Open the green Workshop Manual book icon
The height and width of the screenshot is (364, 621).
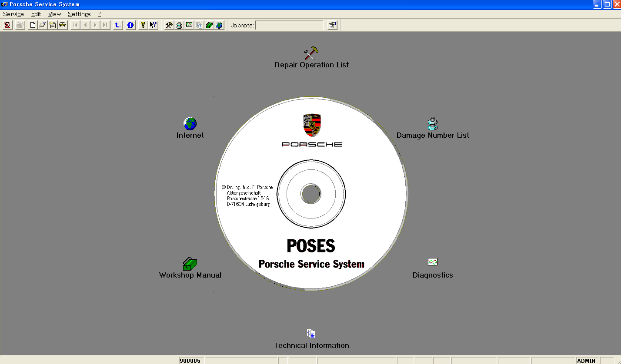[x=190, y=263]
